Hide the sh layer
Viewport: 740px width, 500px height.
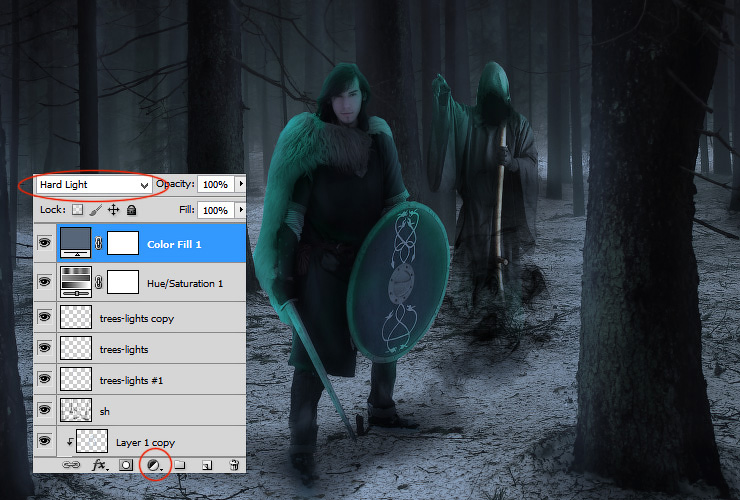[x=44, y=410]
